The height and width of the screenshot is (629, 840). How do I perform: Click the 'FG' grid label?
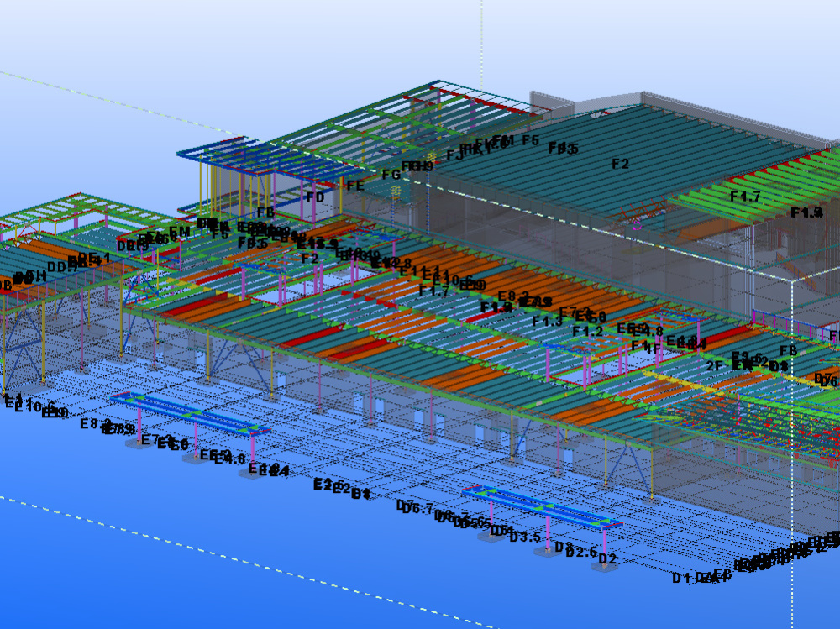391,175
